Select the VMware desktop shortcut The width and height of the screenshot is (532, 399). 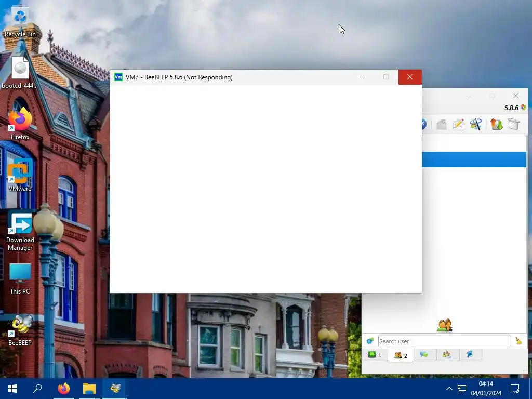20,176
